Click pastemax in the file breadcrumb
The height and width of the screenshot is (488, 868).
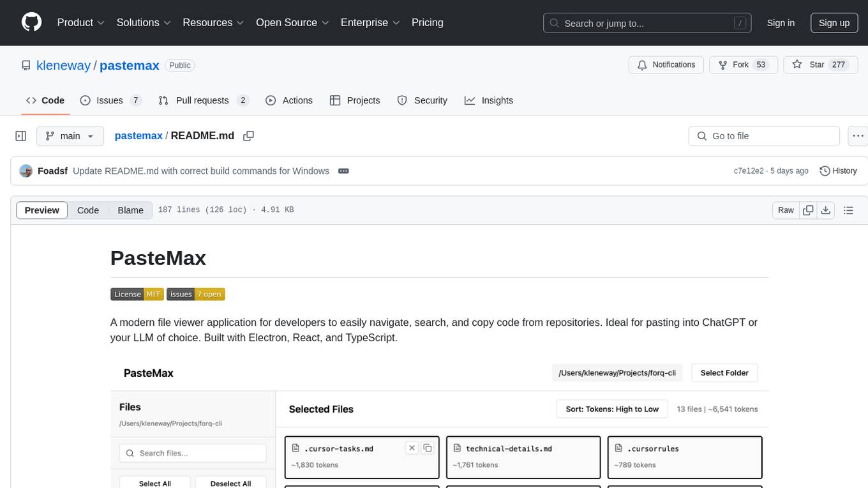[138, 136]
